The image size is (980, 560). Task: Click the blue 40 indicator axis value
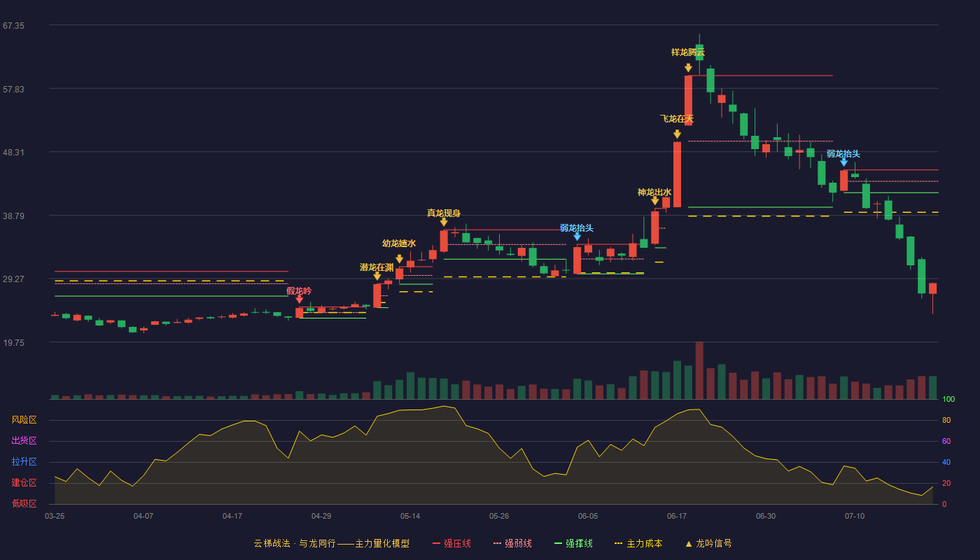point(946,463)
